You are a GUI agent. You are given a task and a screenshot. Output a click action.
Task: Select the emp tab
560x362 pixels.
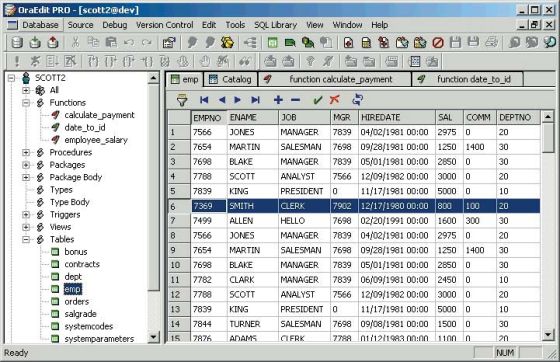tap(184, 79)
